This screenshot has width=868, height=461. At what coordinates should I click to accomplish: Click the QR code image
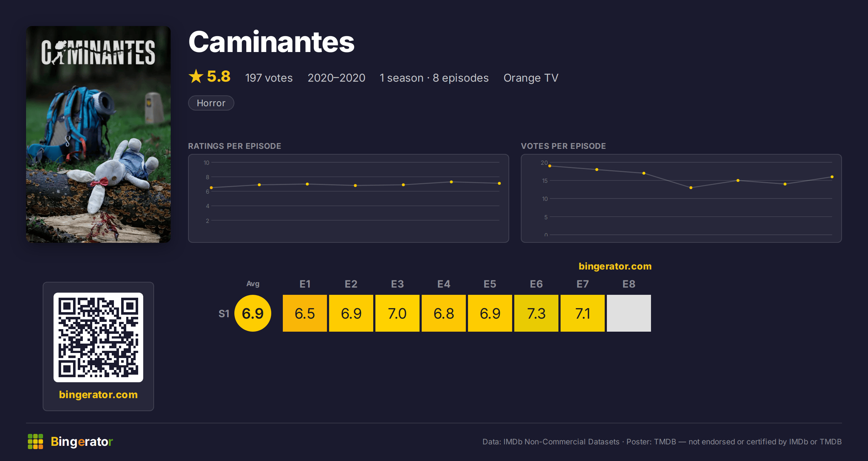98,337
